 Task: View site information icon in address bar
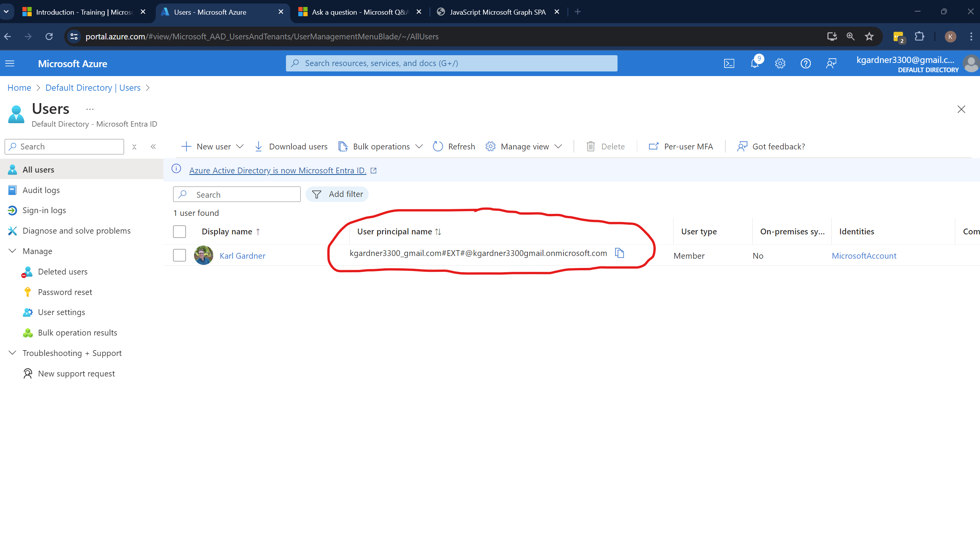pos(74,37)
